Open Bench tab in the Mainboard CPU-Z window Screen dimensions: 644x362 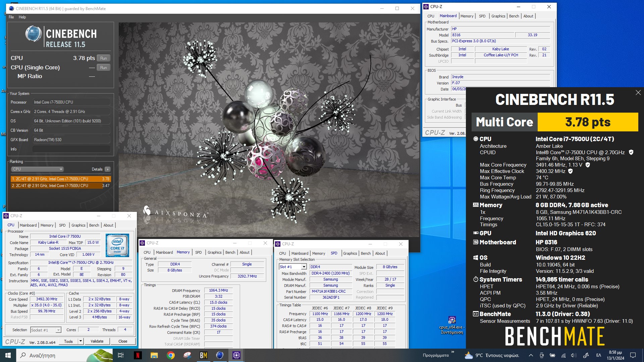click(514, 16)
